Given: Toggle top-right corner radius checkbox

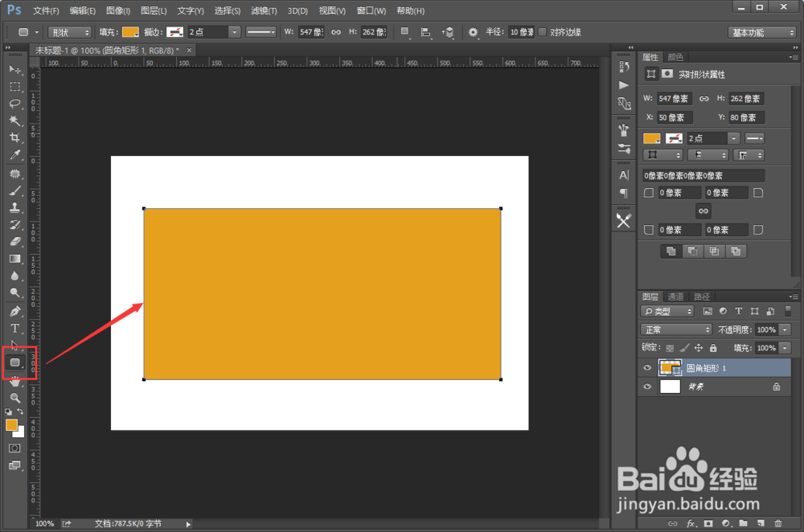Looking at the screenshot, I should [x=758, y=193].
